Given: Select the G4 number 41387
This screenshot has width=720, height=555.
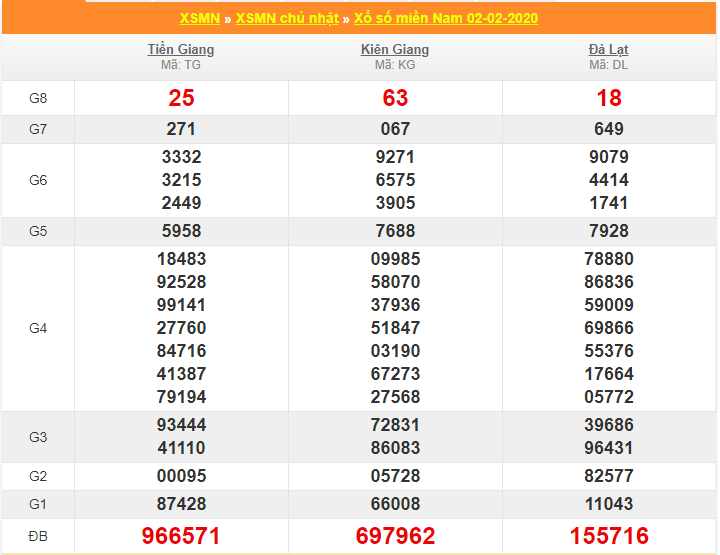Looking at the screenshot, I should 181,374.
